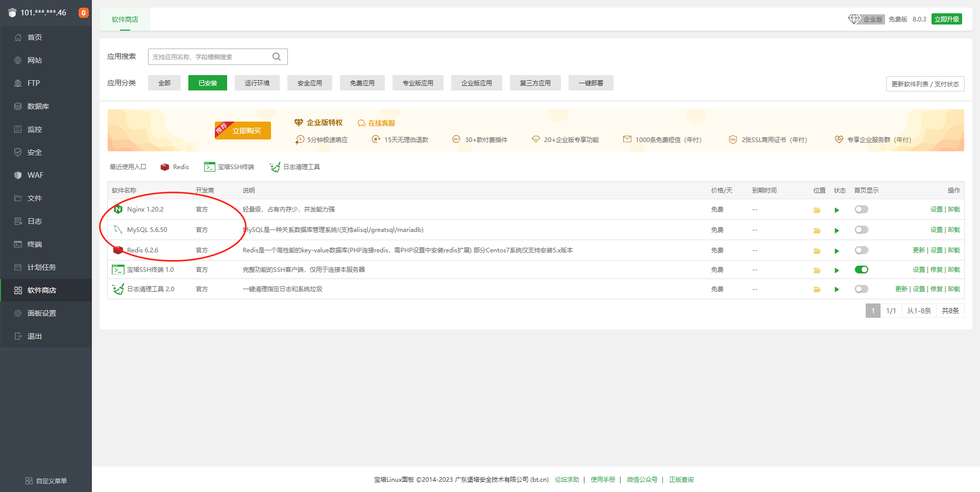980x492 pixels.
Task: Click the 宝塔SSH终端 row icon
Action: tap(118, 270)
